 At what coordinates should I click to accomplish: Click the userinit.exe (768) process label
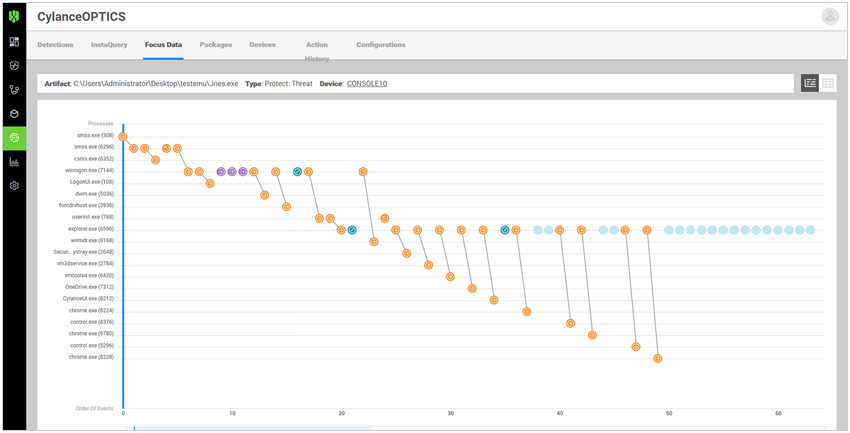(93, 217)
